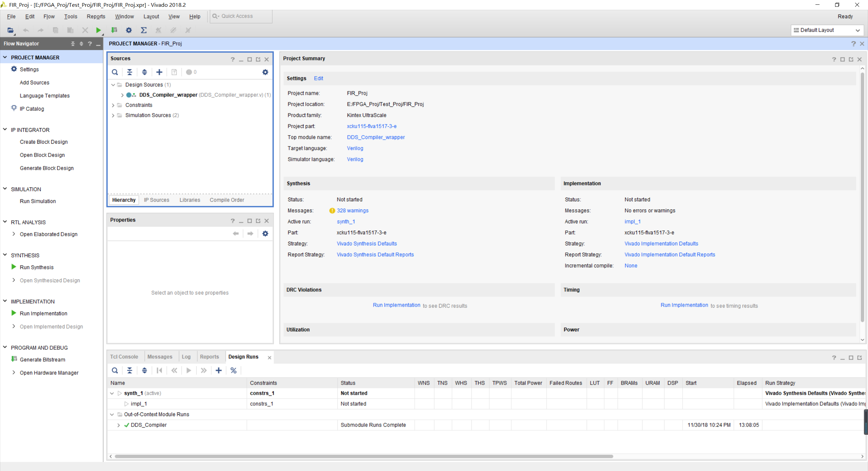Screen dimensions: 868x471
Task: Click Vivado Implementation Defaults strategy link
Action: click(x=661, y=244)
